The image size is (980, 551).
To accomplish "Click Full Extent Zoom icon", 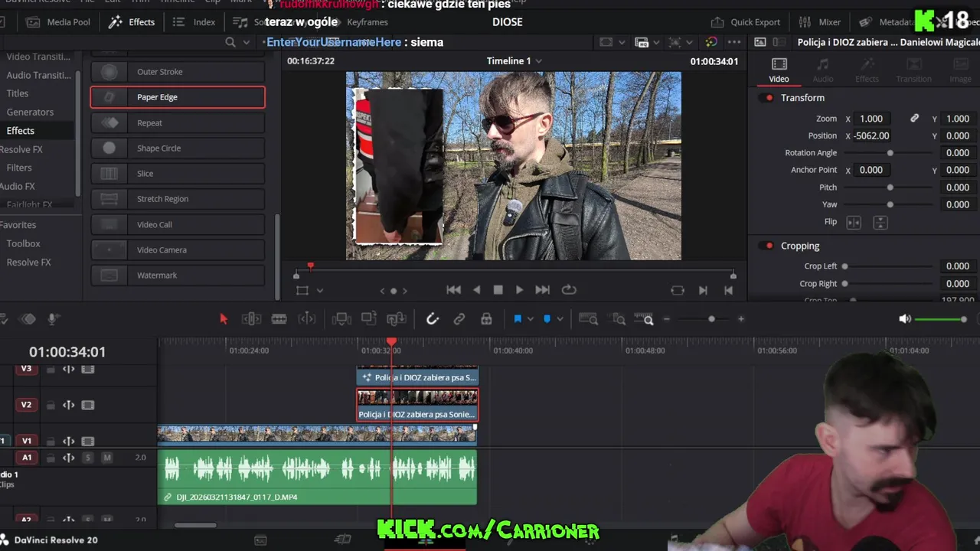I will click(x=588, y=319).
